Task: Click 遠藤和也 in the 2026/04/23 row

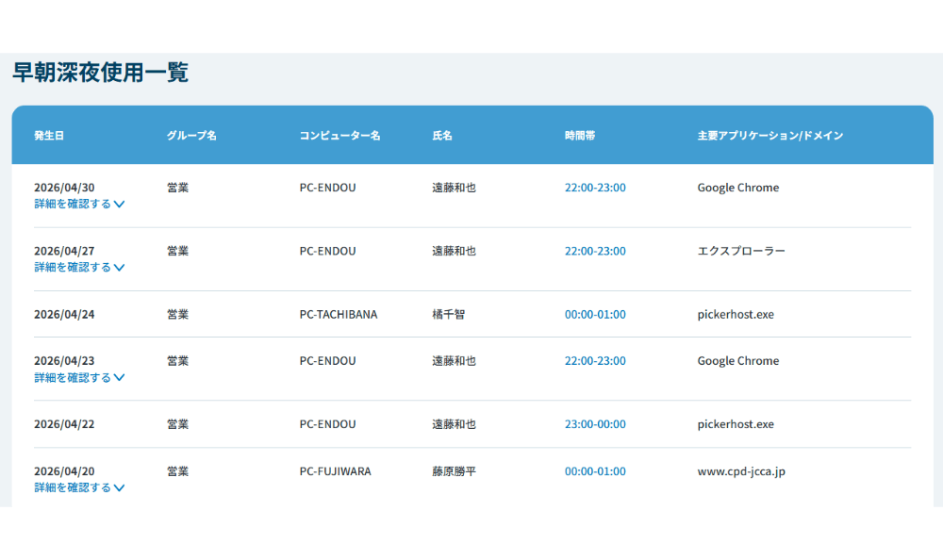Action: (455, 361)
